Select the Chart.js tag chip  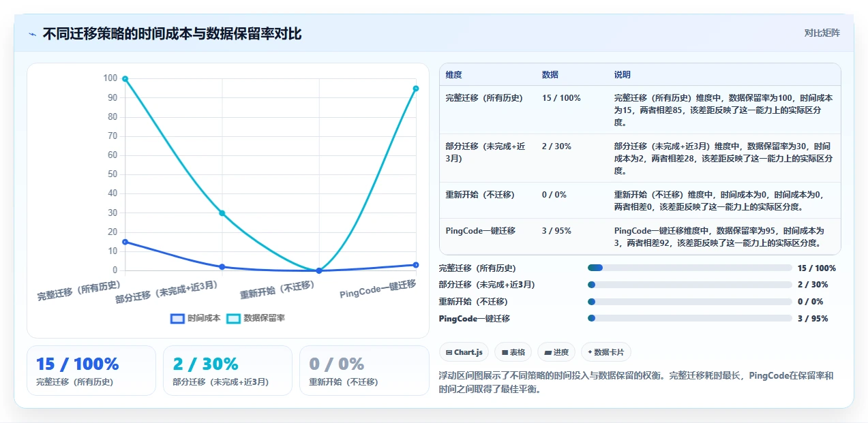[464, 352]
